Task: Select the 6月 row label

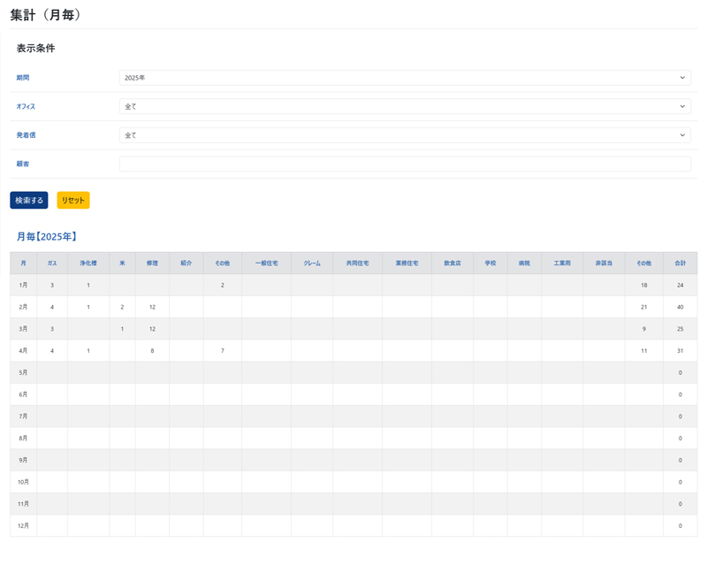Action: 24,394
